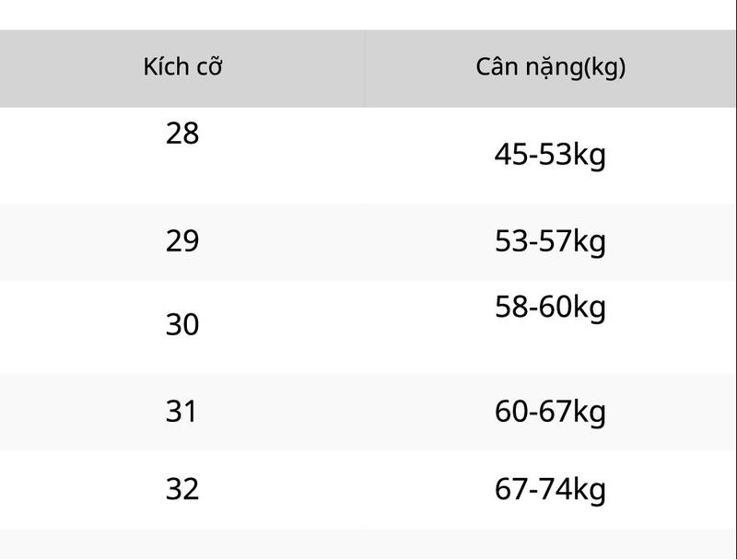Click the Kích cỡ column header

tap(182, 68)
